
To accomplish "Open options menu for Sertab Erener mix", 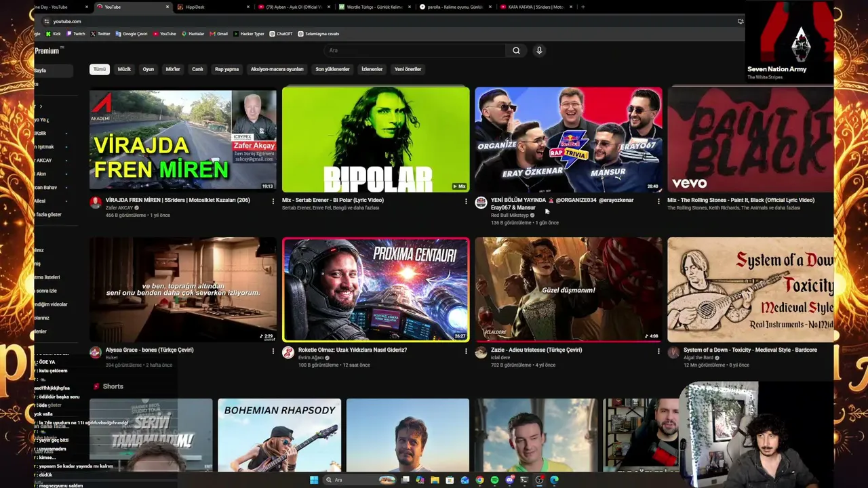I will click(466, 201).
